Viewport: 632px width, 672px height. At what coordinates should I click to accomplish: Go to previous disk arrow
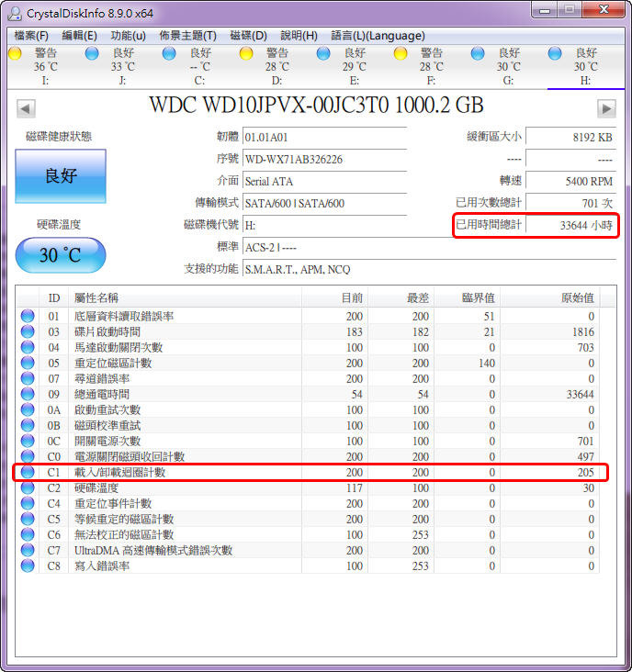point(26,108)
